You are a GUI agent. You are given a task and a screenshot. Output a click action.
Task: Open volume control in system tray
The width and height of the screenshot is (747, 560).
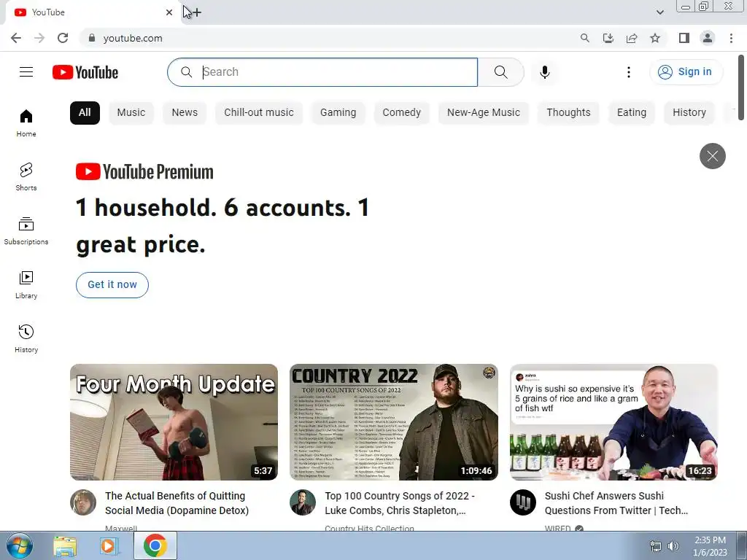pyautogui.click(x=673, y=546)
